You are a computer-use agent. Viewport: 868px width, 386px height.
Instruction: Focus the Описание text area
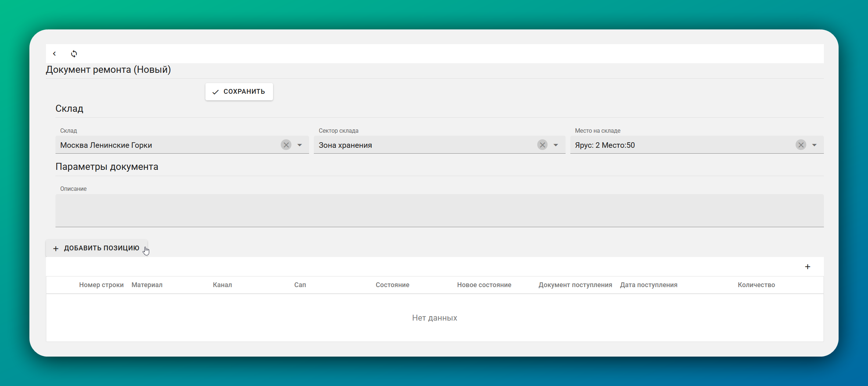[440, 210]
